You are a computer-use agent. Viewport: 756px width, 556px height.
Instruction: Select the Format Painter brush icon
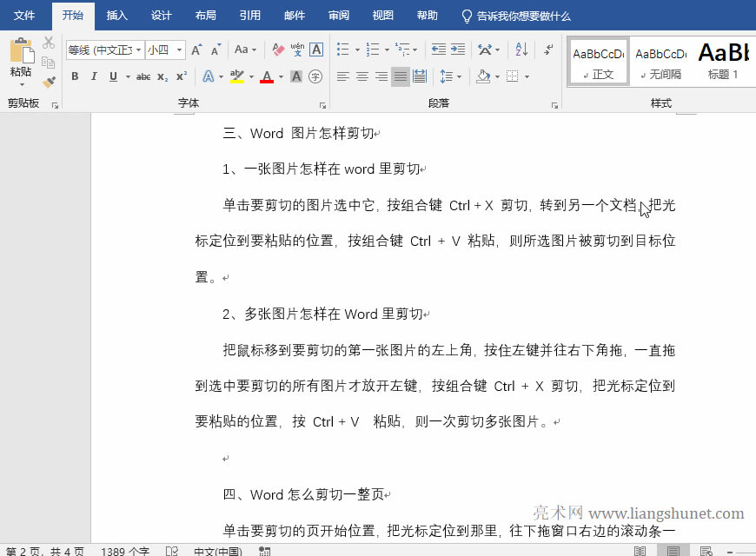pos(49,83)
